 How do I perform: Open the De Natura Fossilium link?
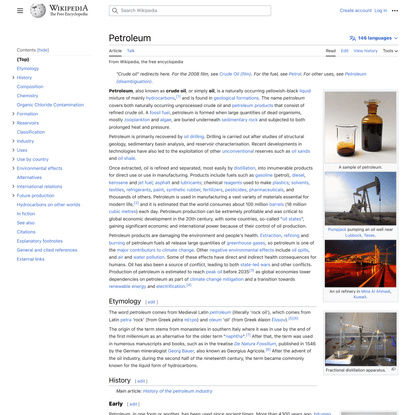(x=255, y=344)
